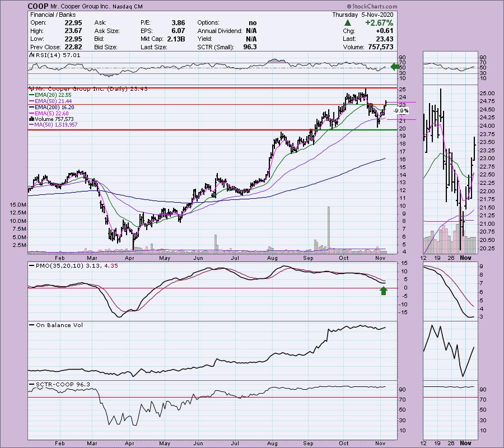
Task: Click the +2.67% percent change
Action: click(x=379, y=23)
